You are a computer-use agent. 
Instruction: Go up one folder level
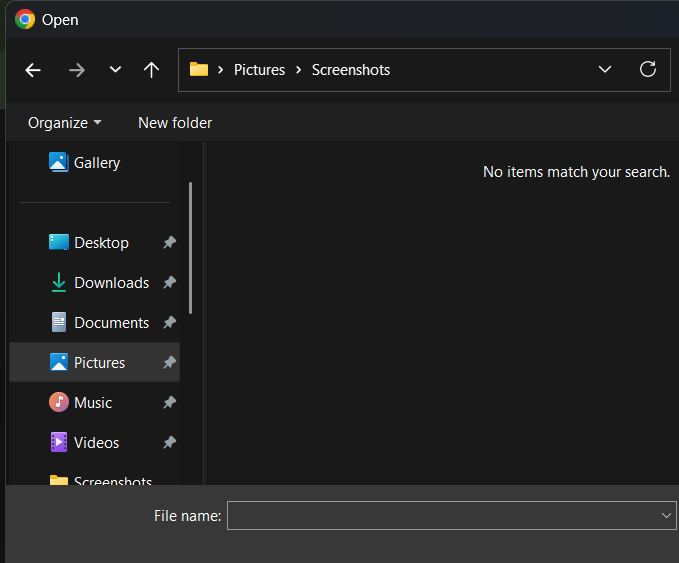coord(151,70)
